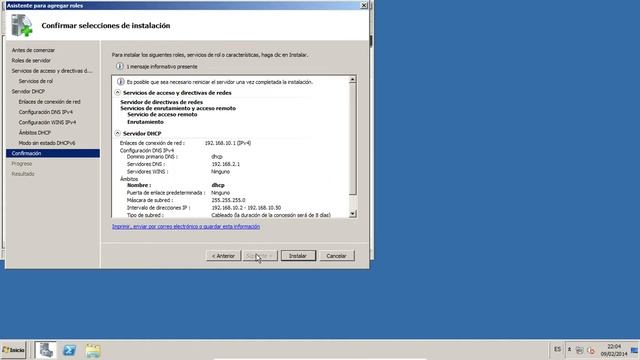Open Enlaces de conexión de red step
640x360 pixels.
[x=49, y=102]
